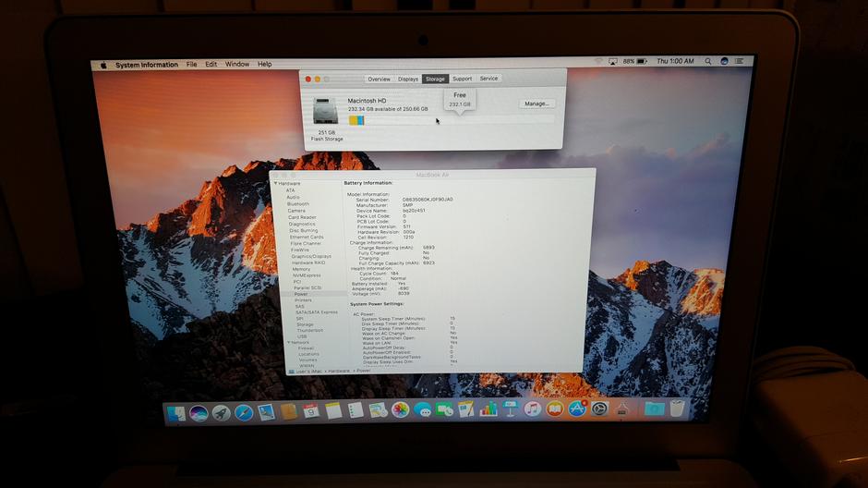Open Downloads folder in dock

655,409
